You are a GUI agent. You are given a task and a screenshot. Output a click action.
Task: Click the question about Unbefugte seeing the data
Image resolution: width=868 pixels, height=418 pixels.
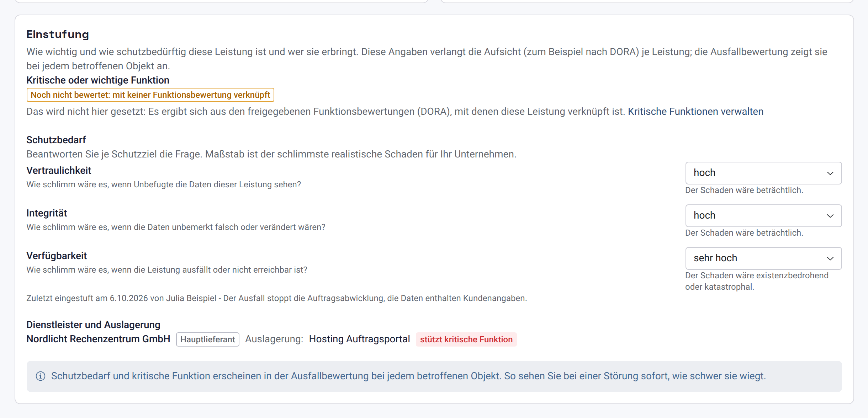point(164,184)
